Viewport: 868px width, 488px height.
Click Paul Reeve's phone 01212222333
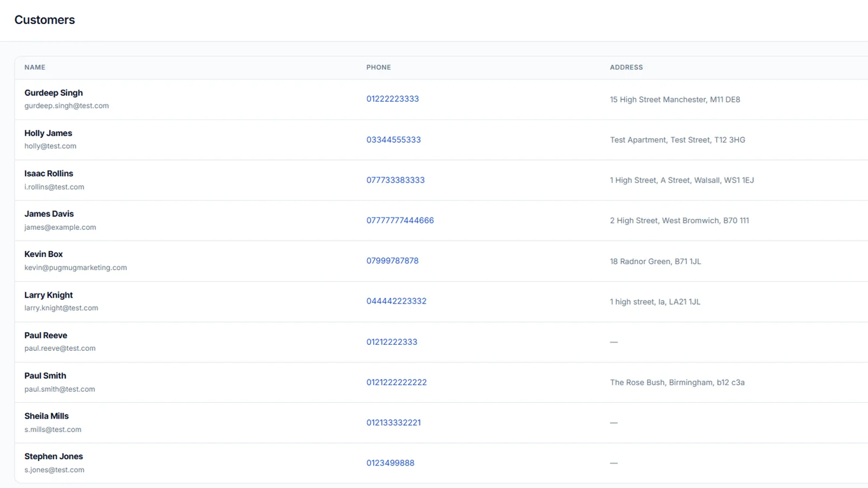[x=392, y=342]
